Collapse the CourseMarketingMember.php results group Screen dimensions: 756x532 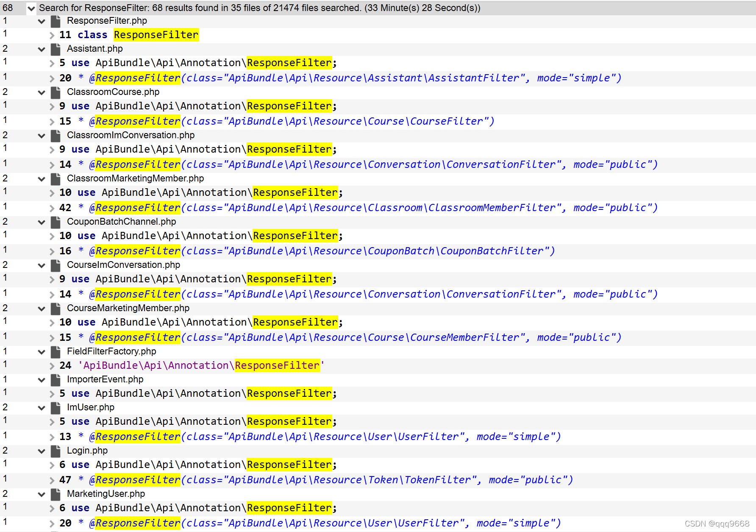(41, 308)
